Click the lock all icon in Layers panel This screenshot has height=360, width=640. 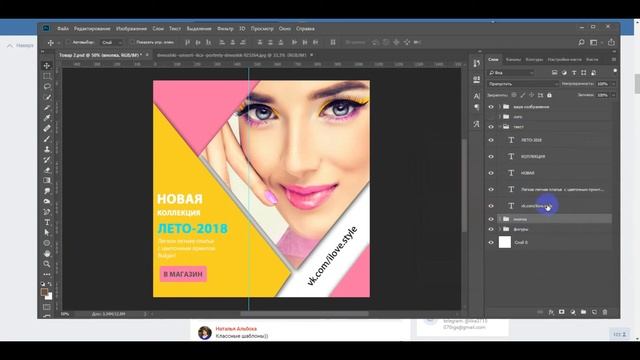(x=549, y=95)
